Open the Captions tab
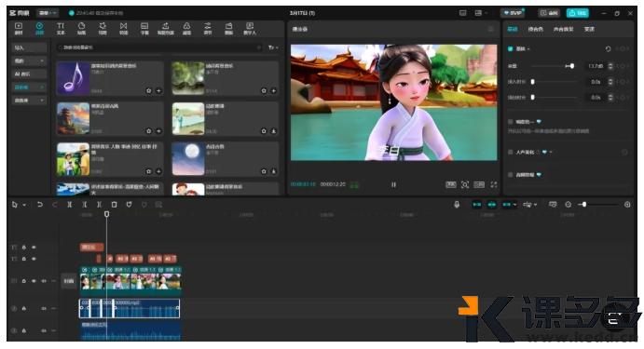This screenshot has height=349, width=644. coord(144,28)
